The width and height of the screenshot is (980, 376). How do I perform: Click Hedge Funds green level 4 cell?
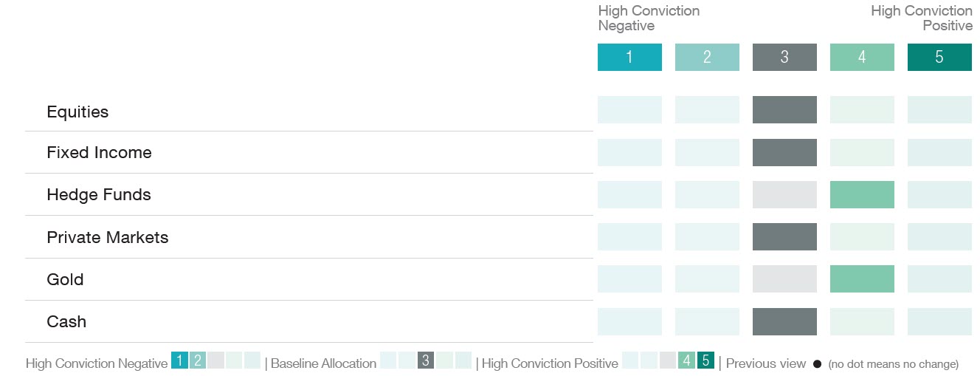click(x=862, y=194)
